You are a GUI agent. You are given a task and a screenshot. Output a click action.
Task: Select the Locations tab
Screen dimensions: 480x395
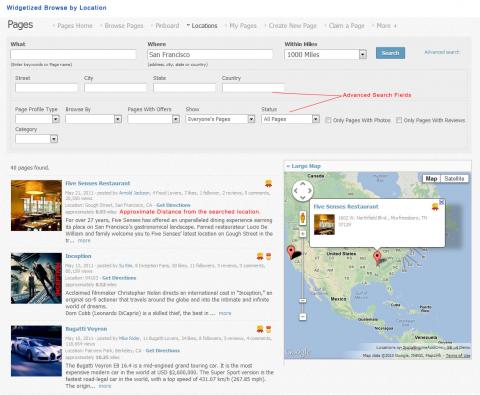(204, 26)
